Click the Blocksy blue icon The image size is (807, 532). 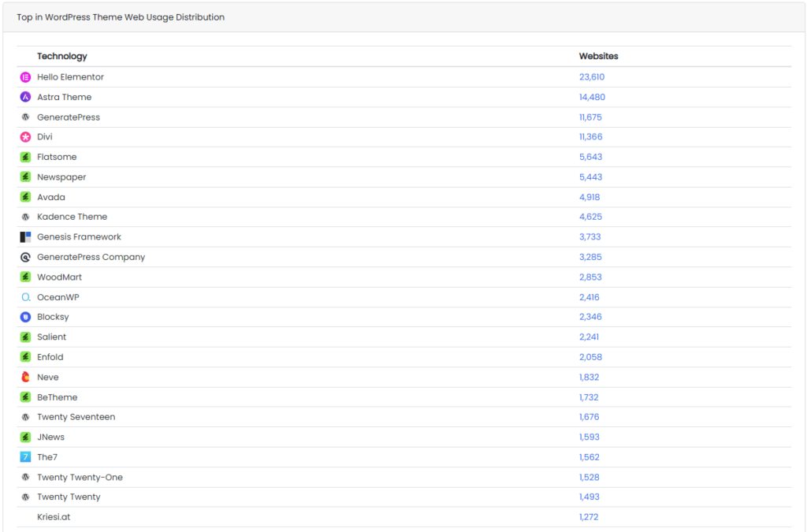pyautogui.click(x=25, y=317)
